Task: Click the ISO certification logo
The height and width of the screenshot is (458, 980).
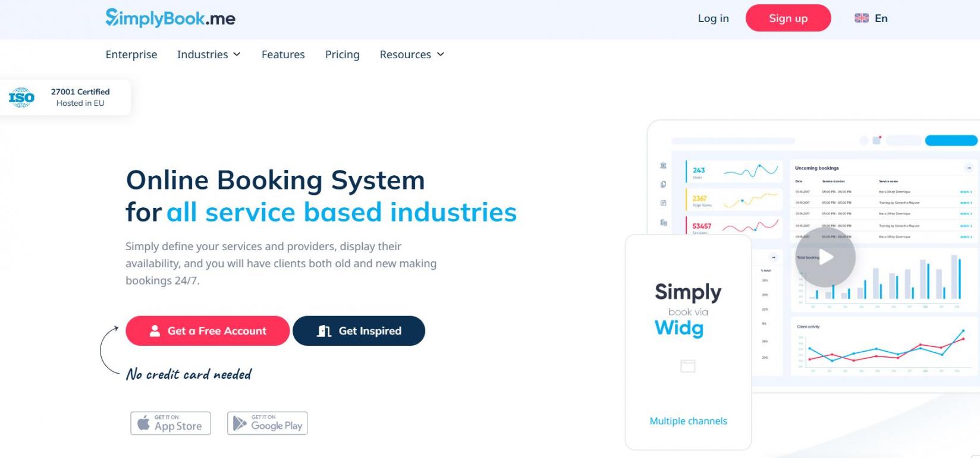Action: pyautogui.click(x=21, y=97)
